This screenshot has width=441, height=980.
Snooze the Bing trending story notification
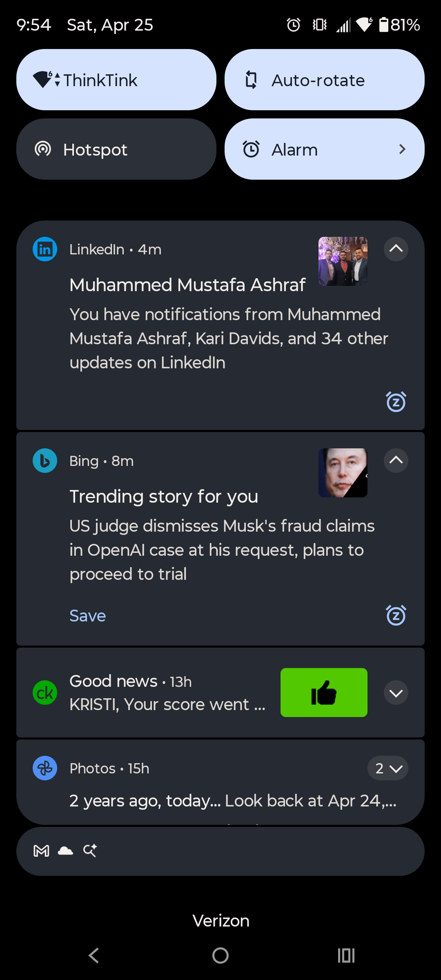396,615
